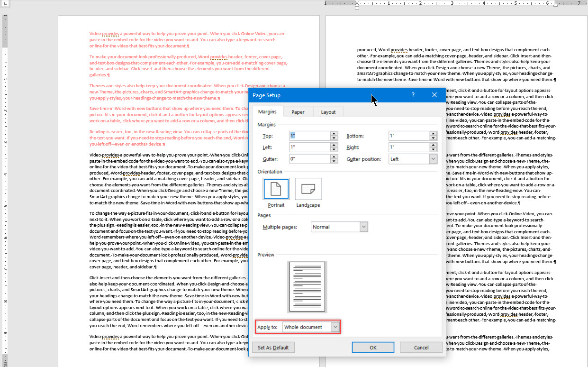Click the Bottom margin input field

pos(409,136)
